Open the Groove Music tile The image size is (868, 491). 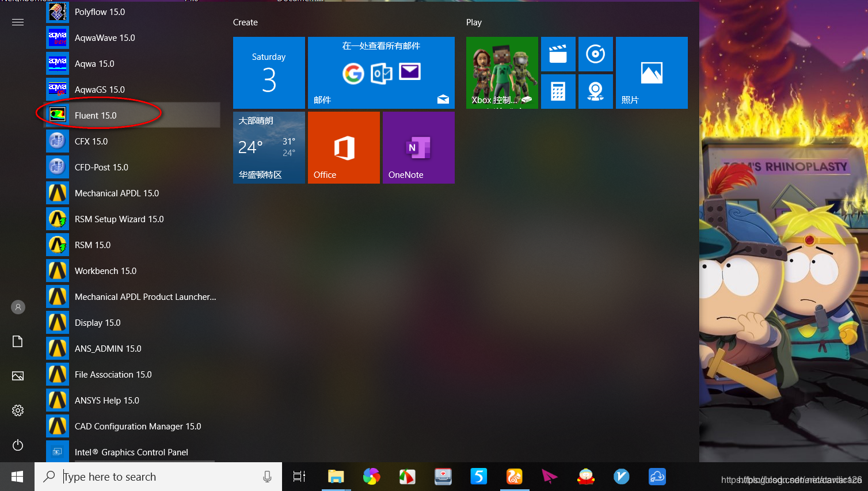click(x=596, y=54)
